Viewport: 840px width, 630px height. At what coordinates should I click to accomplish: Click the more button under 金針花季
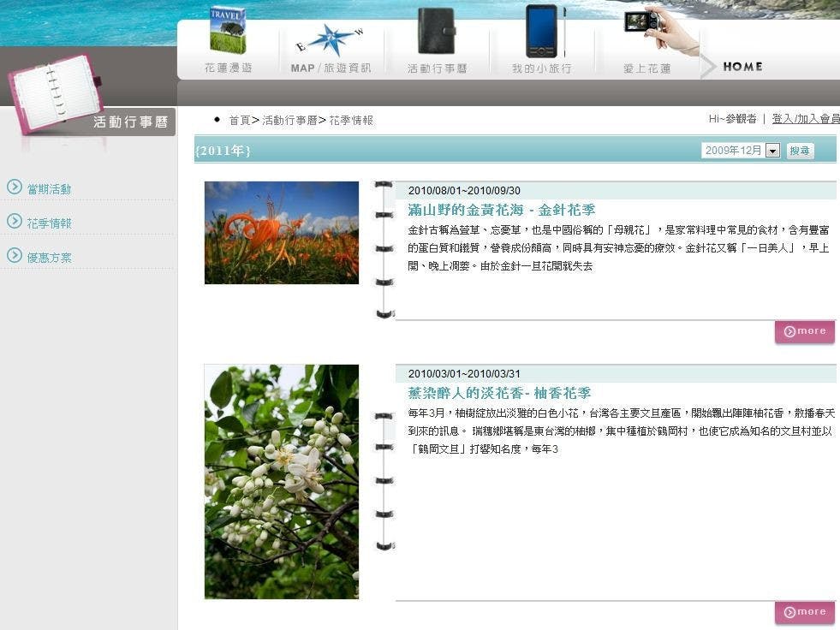[x=803, y=330]
